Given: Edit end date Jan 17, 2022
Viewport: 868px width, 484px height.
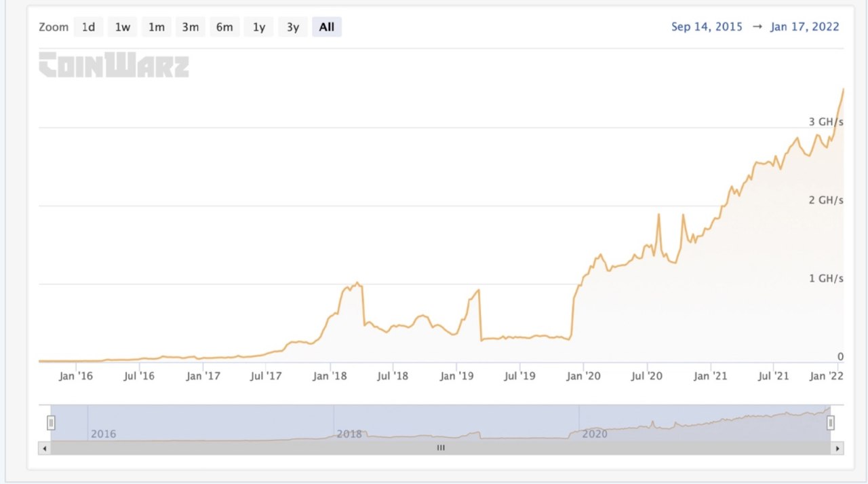Looking at the screenshot, I should (x=805, y=27).
